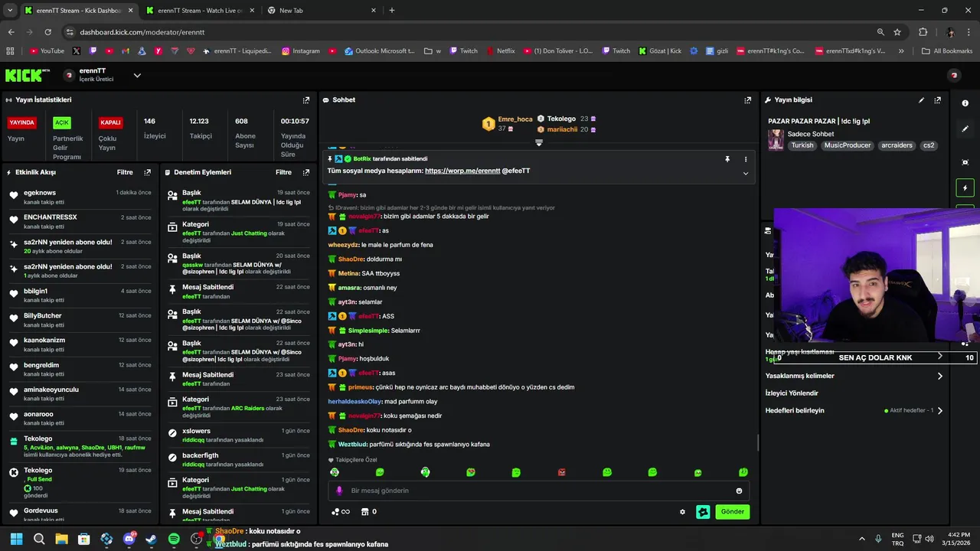This screenshot has width=980, height=551.
Task: Open the worp.me/erenntt link in pinned message
Action: pos(462,171)
